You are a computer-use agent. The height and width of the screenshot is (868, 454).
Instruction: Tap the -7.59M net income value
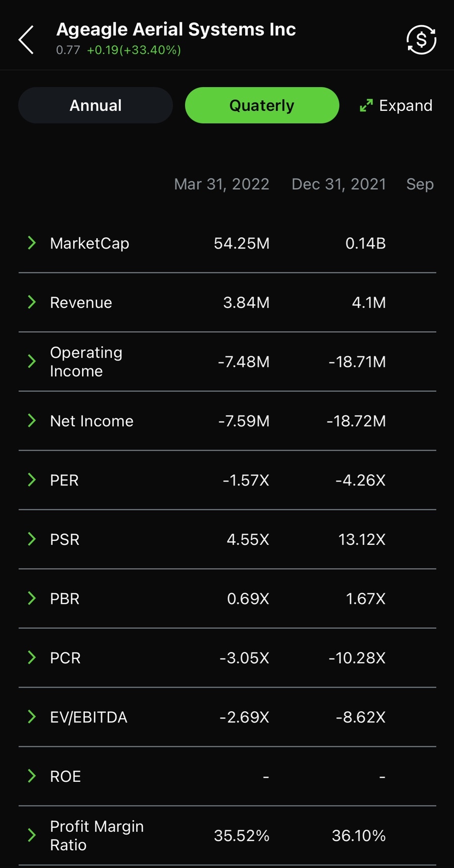pos(244,421)
